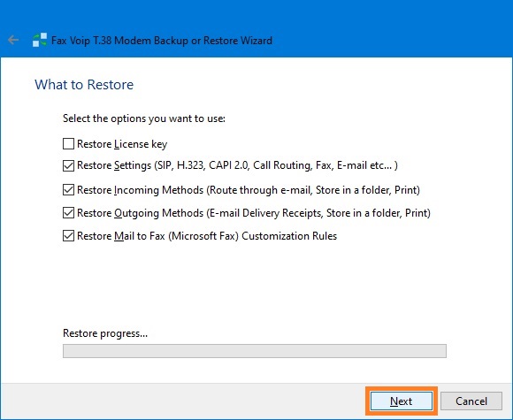Click the '(Microsoft Fax) Customization Rules' label text
Screen dimensions: 513x420
(x=253, y=236)
